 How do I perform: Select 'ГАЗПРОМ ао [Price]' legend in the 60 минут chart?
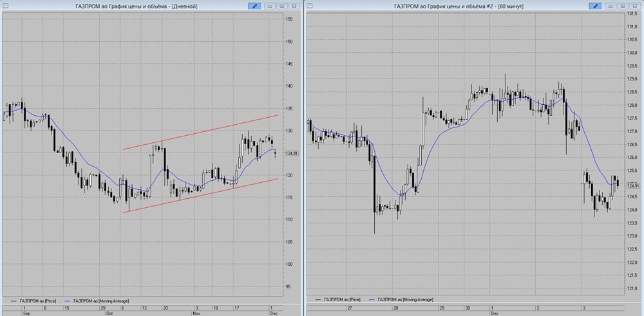(343, 300)
